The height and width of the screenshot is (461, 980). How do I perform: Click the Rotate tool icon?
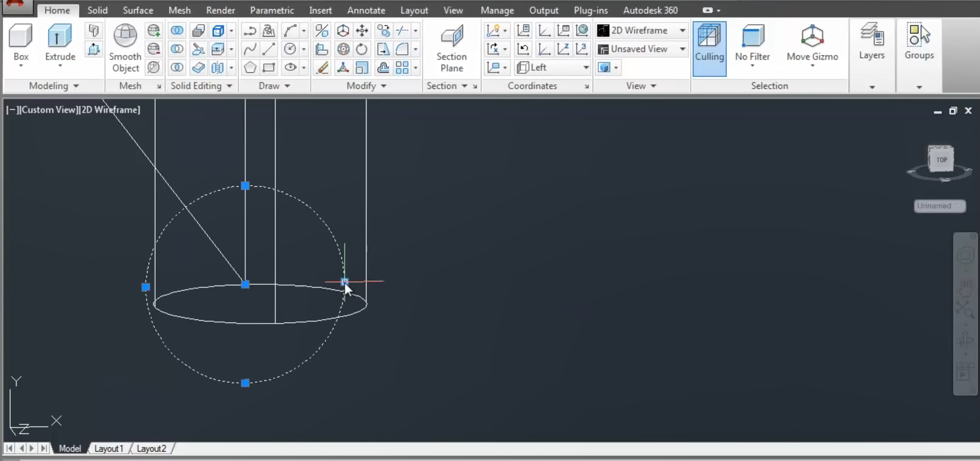(x=362, y=49)
